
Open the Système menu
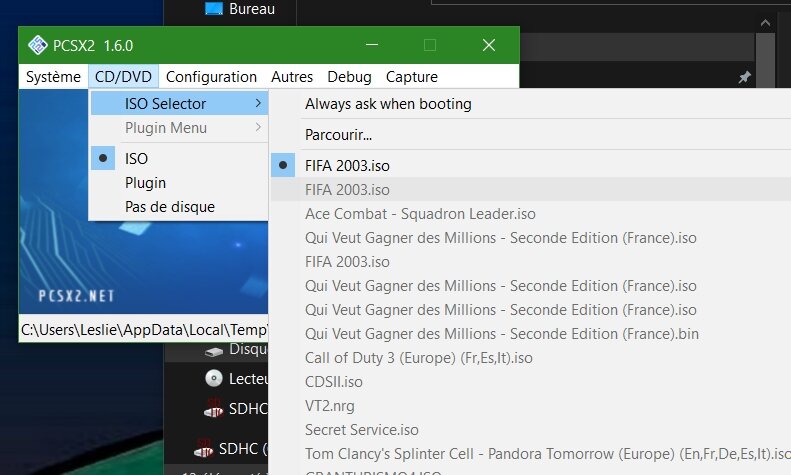(x=53, y=77)
